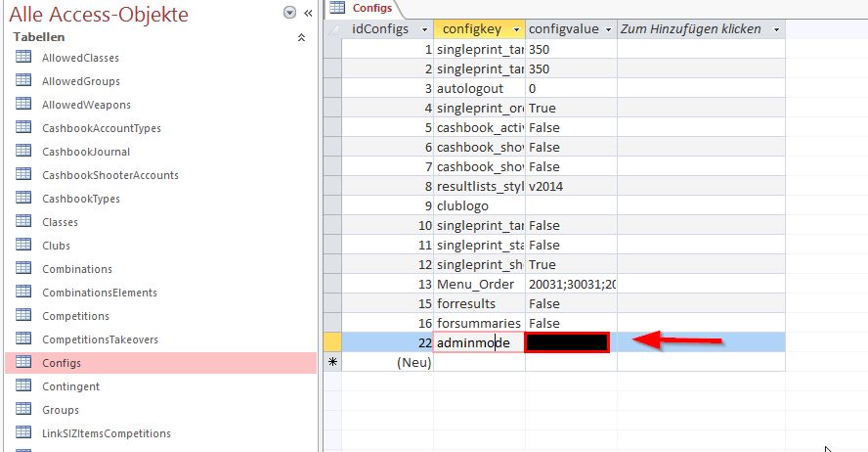Click the table icon next to Clubs
Screen dimensions: 868x452
[x=23, y=246]
